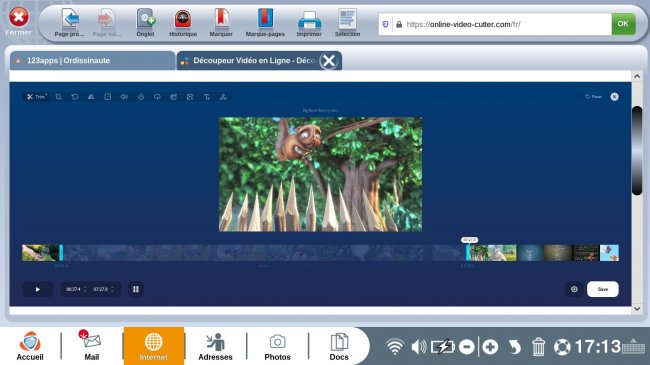Select the Add image tool
The height and width of the screenshot is (365, 650).
click(190, 97)
